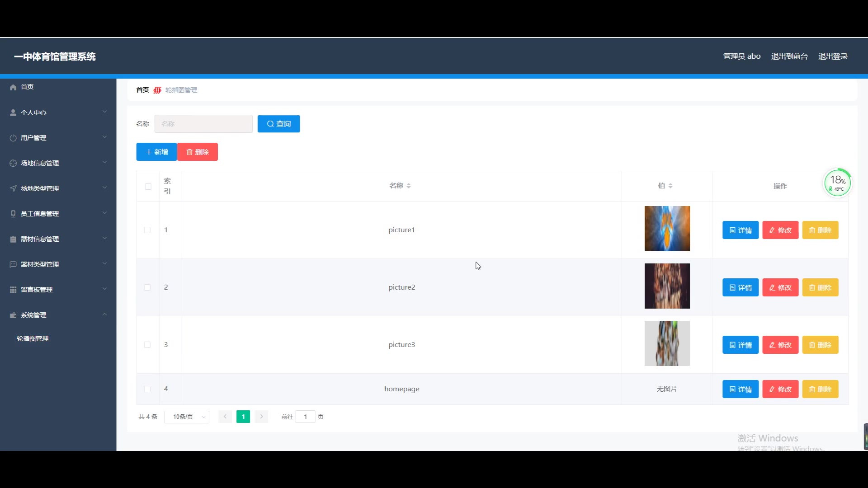Screen dimensions: 868x488
Task: Click the picture2 thumbnail image
Action: coord(667,286)
